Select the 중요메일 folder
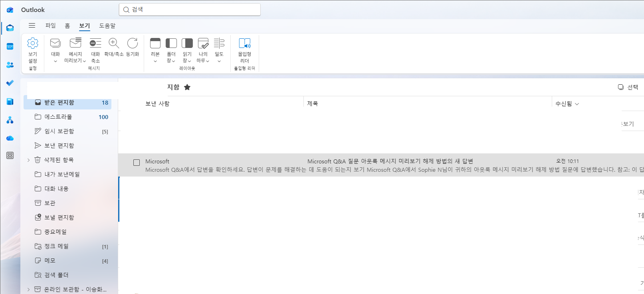644x294 pixels. point(67,232)
